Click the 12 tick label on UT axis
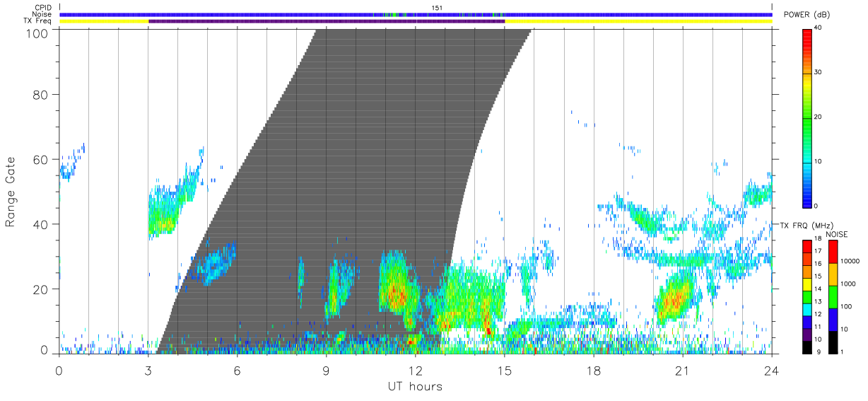868x401 pixels. [x=415, y=370]
